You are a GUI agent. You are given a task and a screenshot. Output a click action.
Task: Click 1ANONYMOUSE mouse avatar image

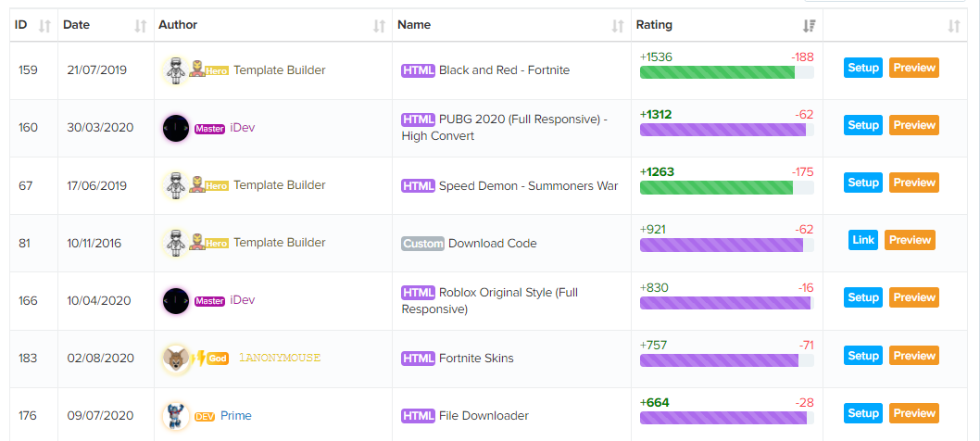176,359
